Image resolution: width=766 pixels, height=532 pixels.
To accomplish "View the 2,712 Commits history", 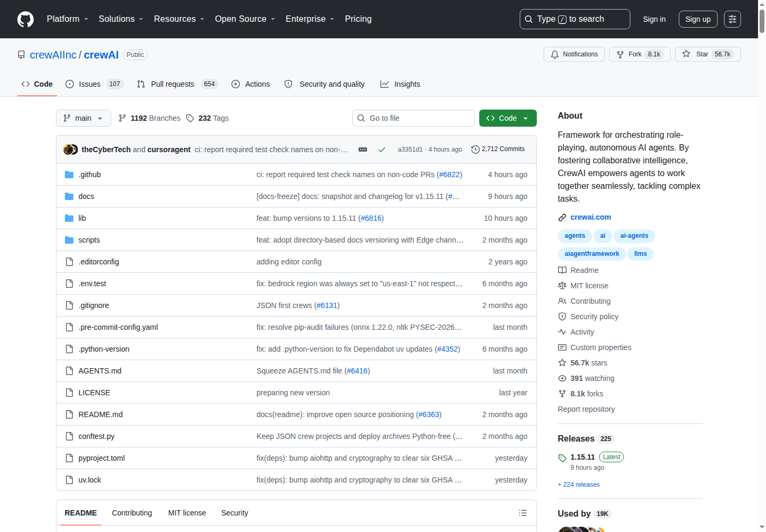I will pos(498,149).
